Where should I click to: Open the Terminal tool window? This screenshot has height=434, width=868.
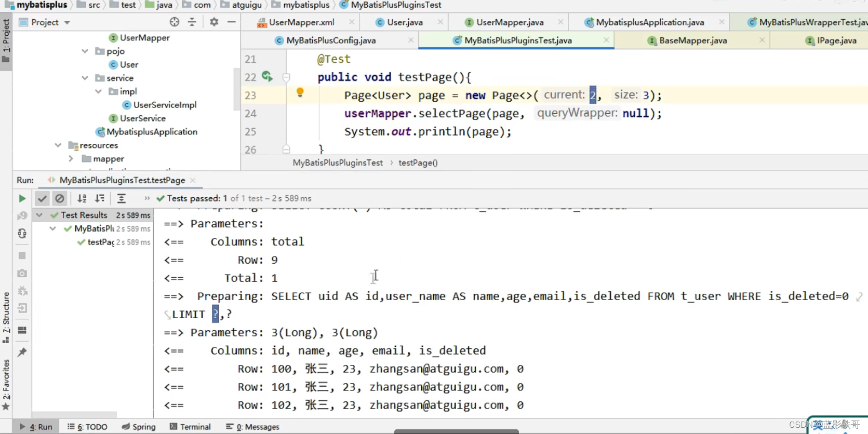point(190,427)
